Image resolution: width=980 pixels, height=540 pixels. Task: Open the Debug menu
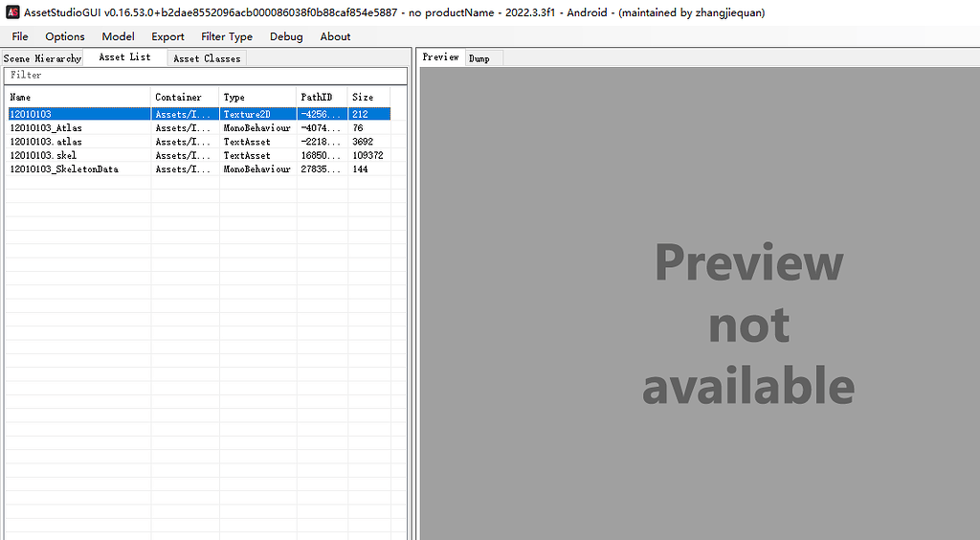(286, 36)
